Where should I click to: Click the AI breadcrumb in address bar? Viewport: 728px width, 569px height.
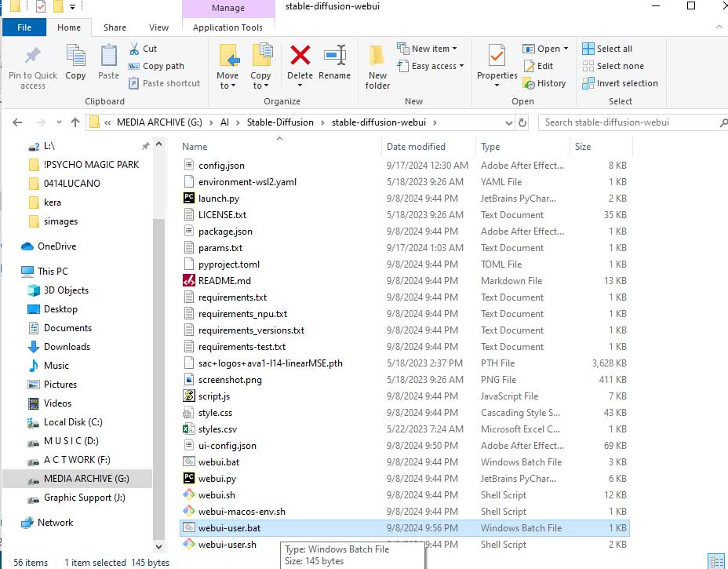224,122
